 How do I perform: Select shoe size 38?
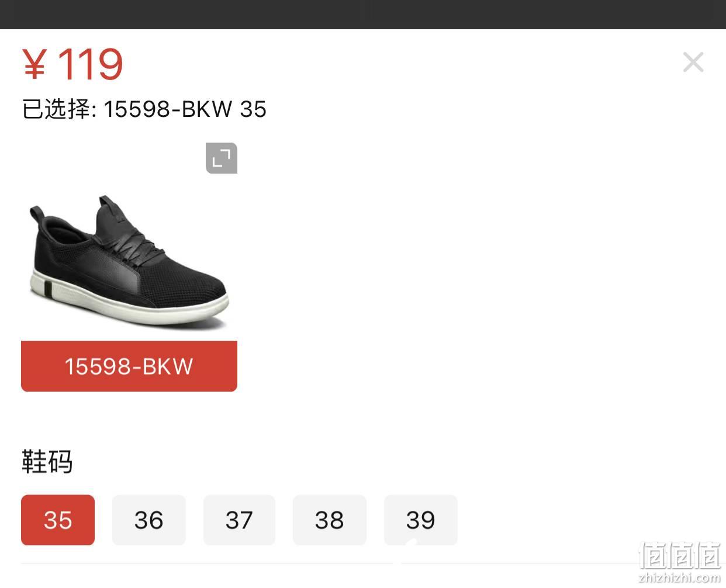(330, 520)
